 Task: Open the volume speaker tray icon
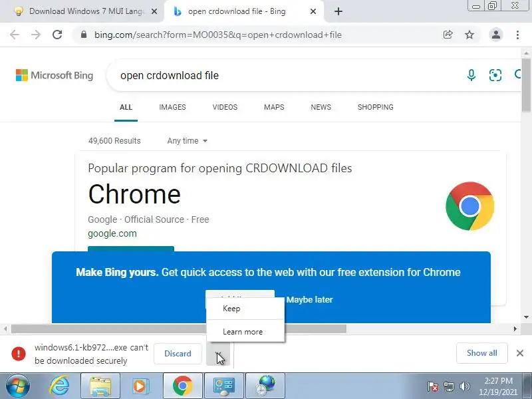click(464, 386)
